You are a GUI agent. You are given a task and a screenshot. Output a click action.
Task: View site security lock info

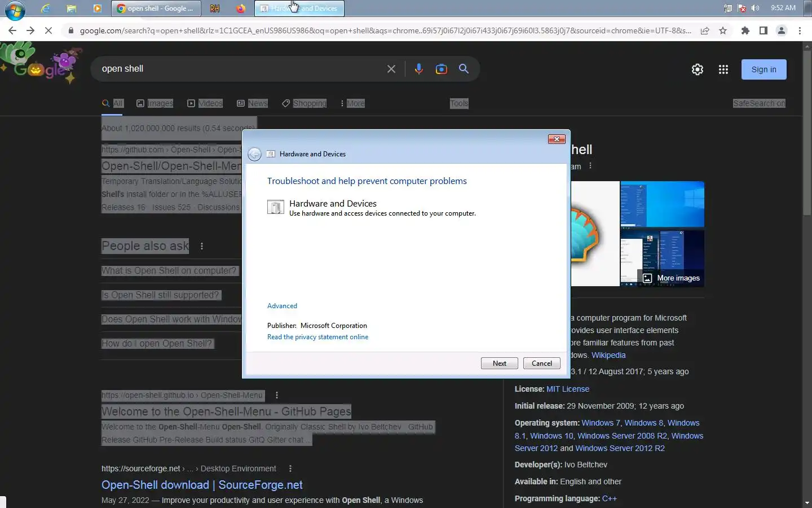point(70,30)
